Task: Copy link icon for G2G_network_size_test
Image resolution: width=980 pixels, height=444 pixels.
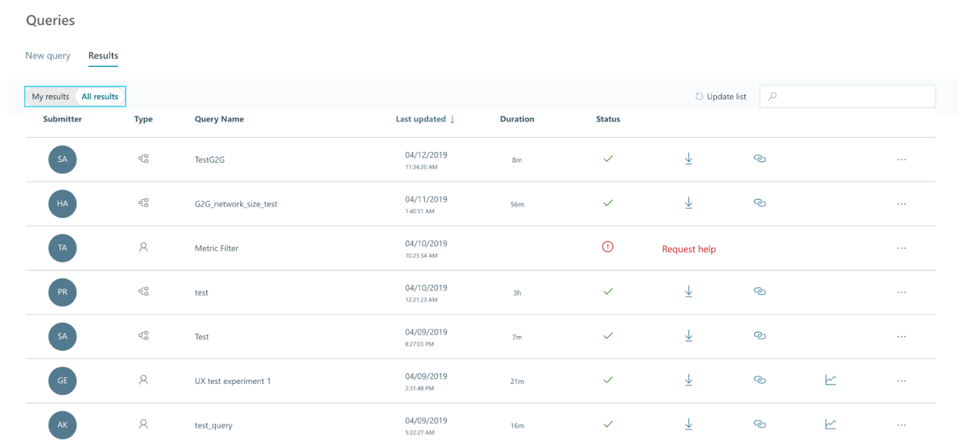Action: (x=759, y=203)
